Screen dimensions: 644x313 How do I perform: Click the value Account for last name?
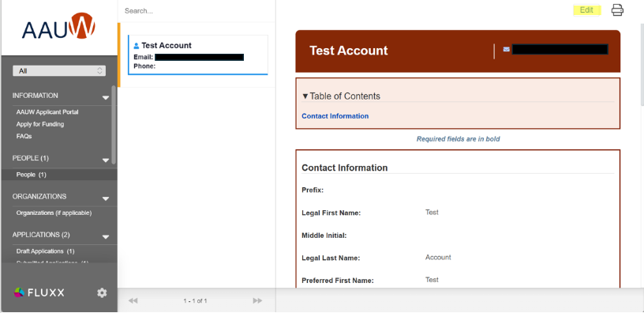[438, 258]
